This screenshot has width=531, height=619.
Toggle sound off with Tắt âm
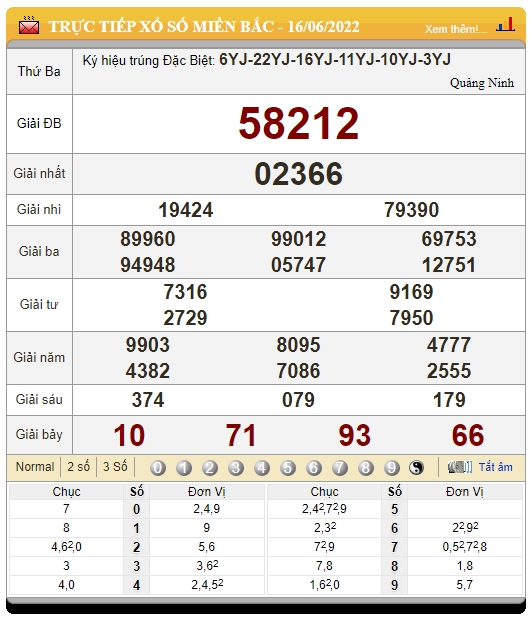[496, 467]
